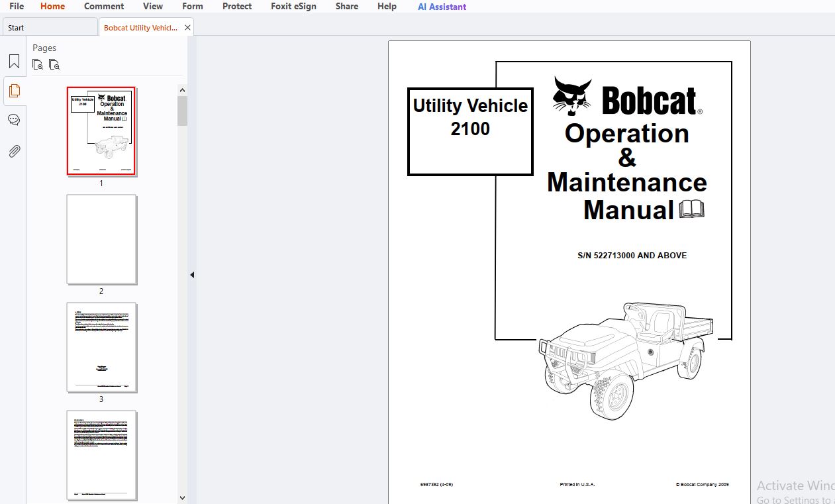The height and width of the screenshot is (504, 835).
Task: Open the Foxit eSign tab
Action: pos(293,6)
